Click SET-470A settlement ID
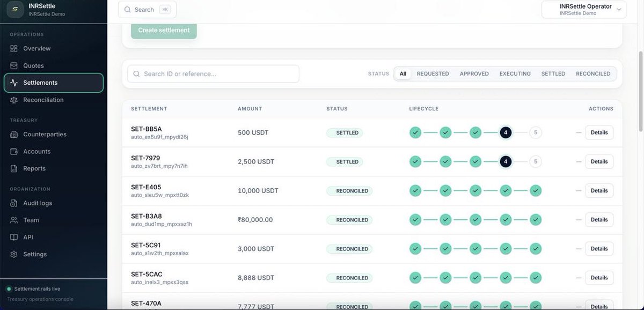This screenshot has width=644, height=310. point(146,303)
